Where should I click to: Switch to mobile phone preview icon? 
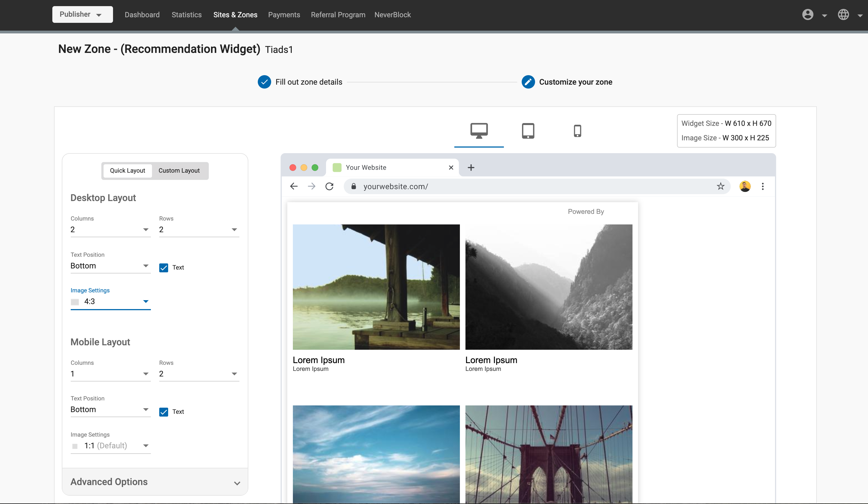pyautogui.click(x=577, y=131)
